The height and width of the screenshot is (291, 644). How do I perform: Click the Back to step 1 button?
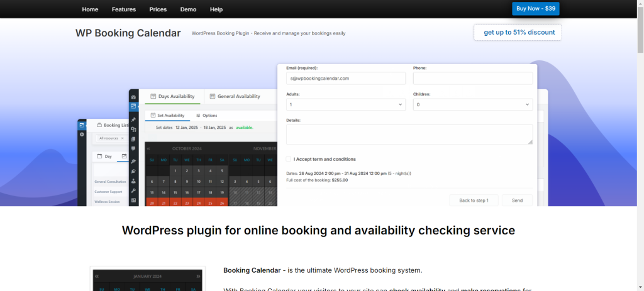pos(474,200)
